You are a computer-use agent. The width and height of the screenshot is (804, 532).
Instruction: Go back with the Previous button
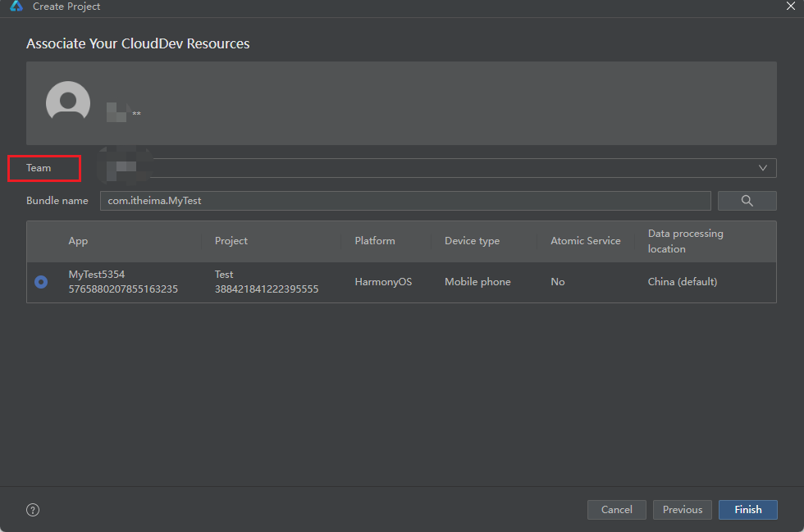pos(683,510)
